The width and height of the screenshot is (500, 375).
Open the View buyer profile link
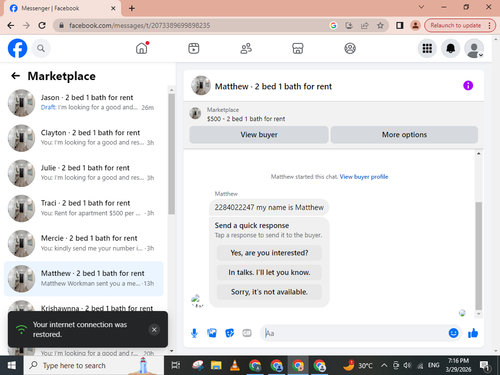(x=364, y=177)
